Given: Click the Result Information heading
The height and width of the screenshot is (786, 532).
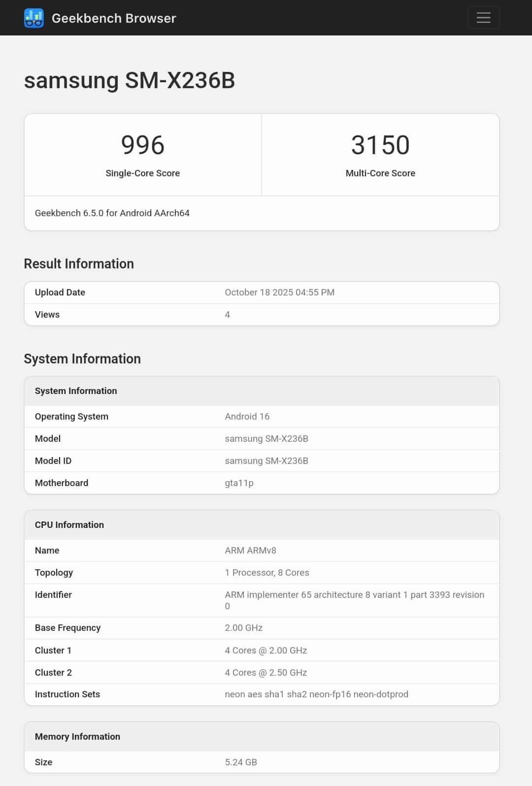Looking at the screenshot, I should 79,264.
